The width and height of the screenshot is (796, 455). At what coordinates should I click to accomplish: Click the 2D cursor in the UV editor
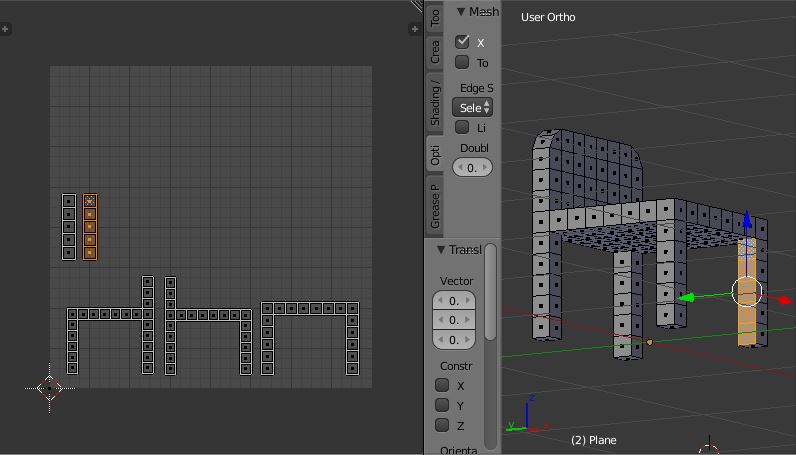click(49, 388)
